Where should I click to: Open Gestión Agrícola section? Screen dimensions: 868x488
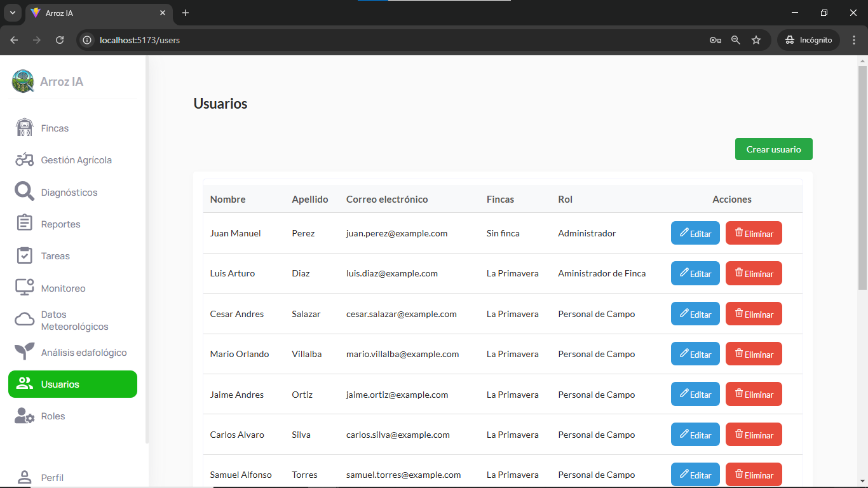(72, 159)
